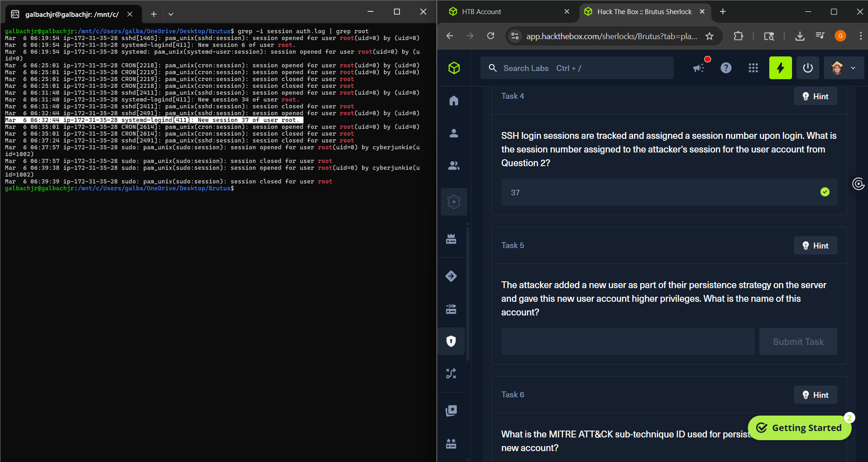Image resolution: width=868 pixels, height=462 pixels.
Task: Open the single-user profile sidebar icon
Action: 454,133
